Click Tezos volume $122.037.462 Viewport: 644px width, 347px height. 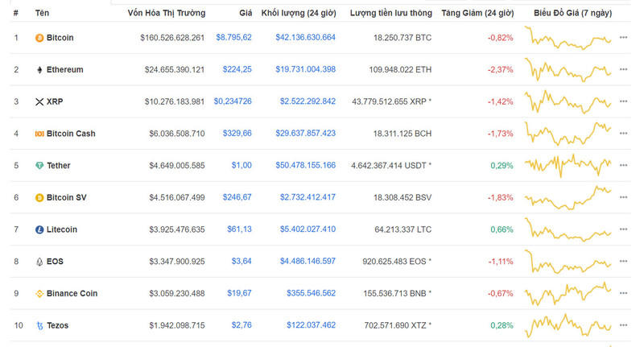311,325
